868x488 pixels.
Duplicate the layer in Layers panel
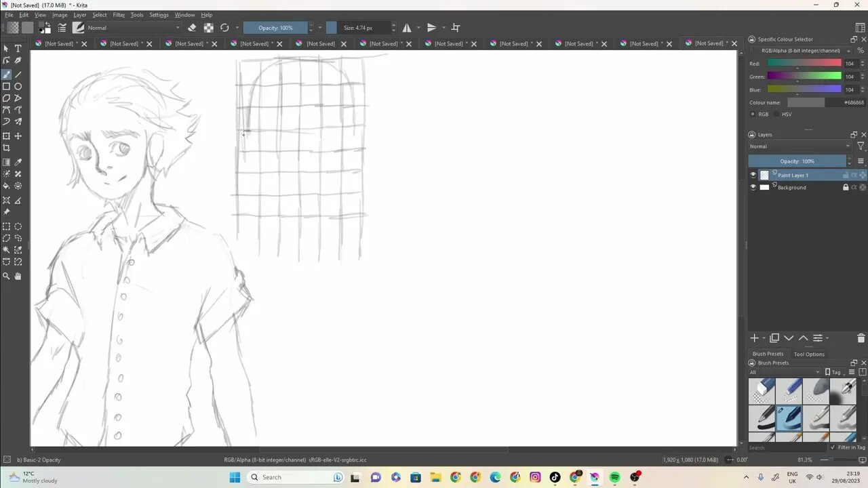coord(774,338)
